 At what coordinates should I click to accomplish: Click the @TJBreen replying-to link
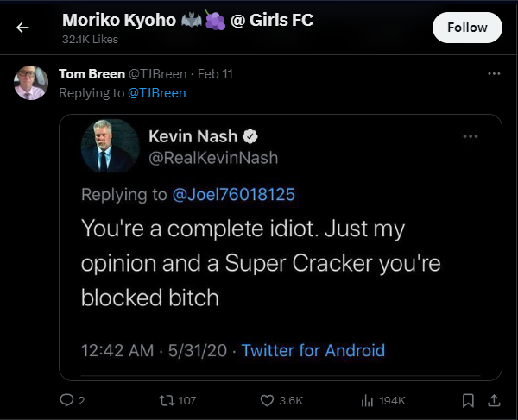tap(157, 92)
